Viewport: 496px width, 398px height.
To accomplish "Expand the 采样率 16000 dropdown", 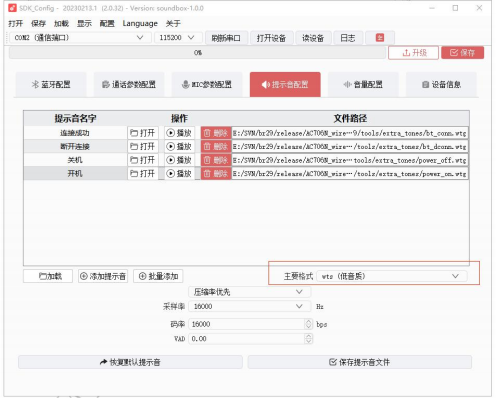I will point(250,306).
